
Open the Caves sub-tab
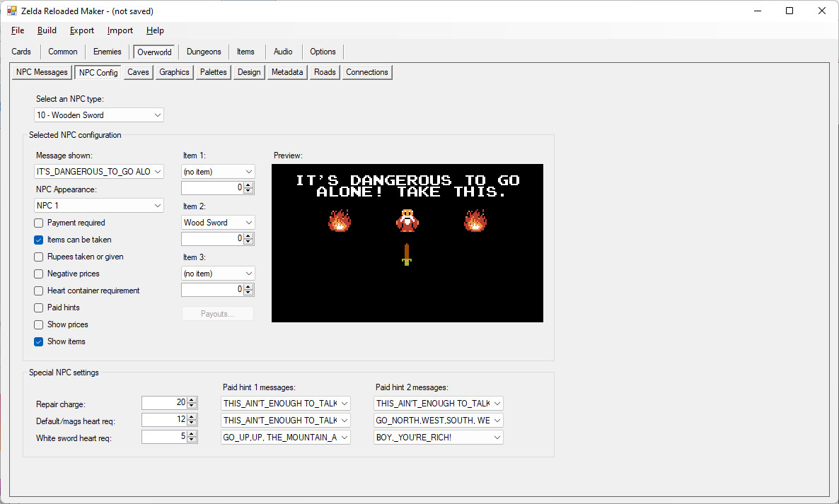tap(138, 72)
